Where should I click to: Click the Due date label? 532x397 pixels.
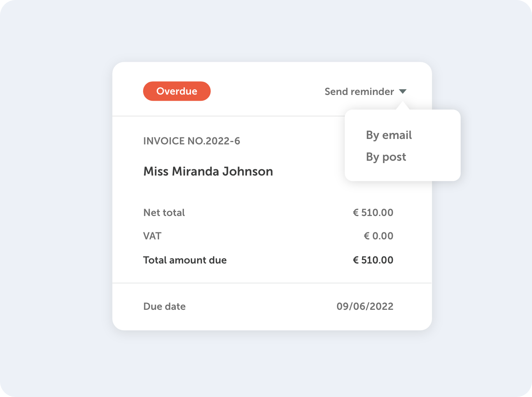click(164, 306)
